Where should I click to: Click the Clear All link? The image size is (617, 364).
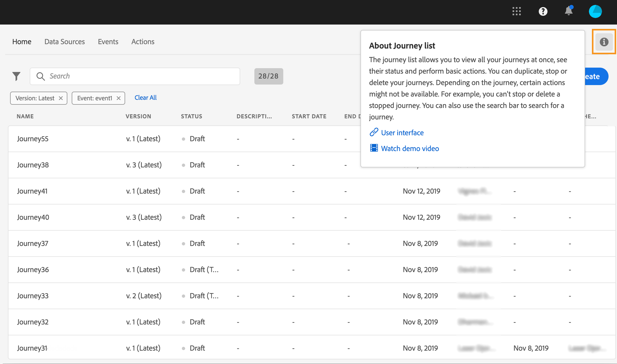coord(146,98)
